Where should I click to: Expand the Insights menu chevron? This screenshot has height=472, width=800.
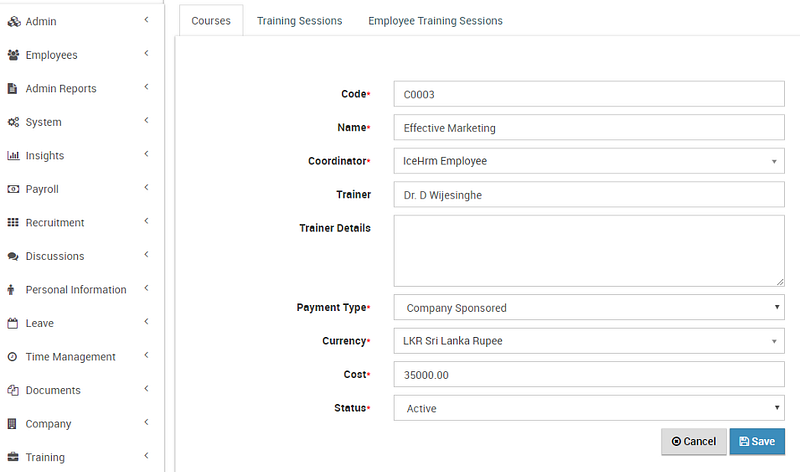click(146, 154)
